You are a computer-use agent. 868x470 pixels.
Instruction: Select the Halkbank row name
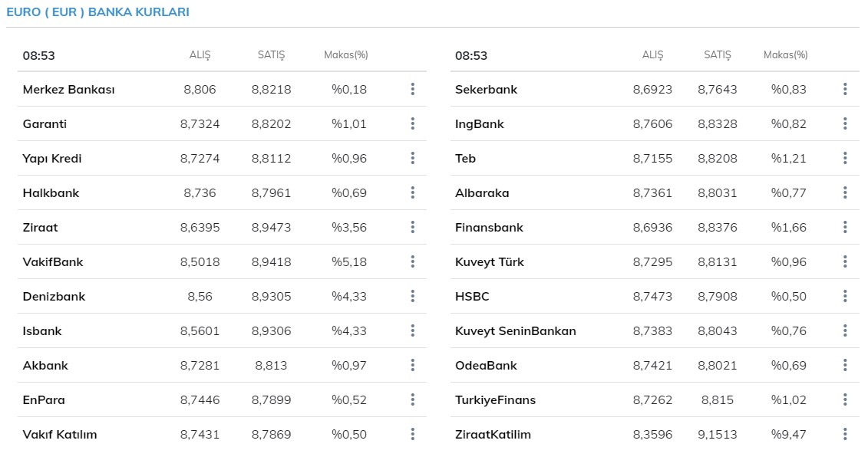click(x=51, y=193)
